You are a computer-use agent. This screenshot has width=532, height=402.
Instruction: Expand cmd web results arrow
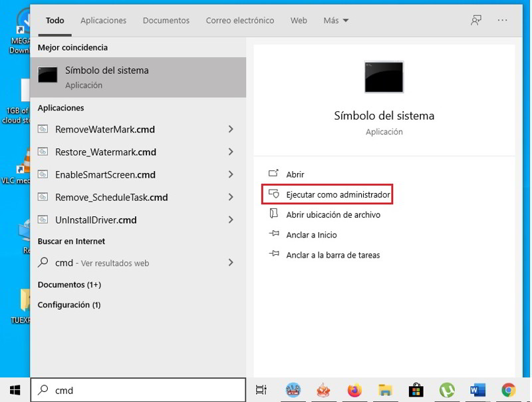tap(231, 263)
